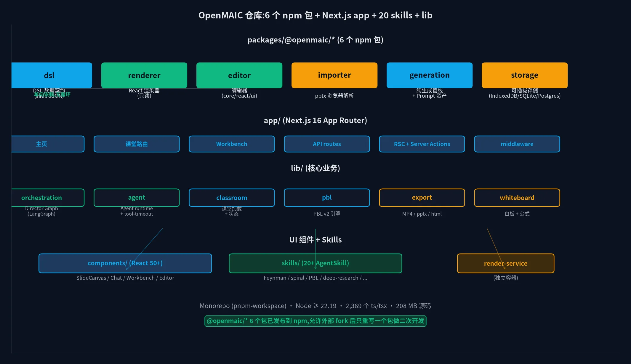Click the app/ (Next.js 16 App Router) heading

tap(315, 120)
